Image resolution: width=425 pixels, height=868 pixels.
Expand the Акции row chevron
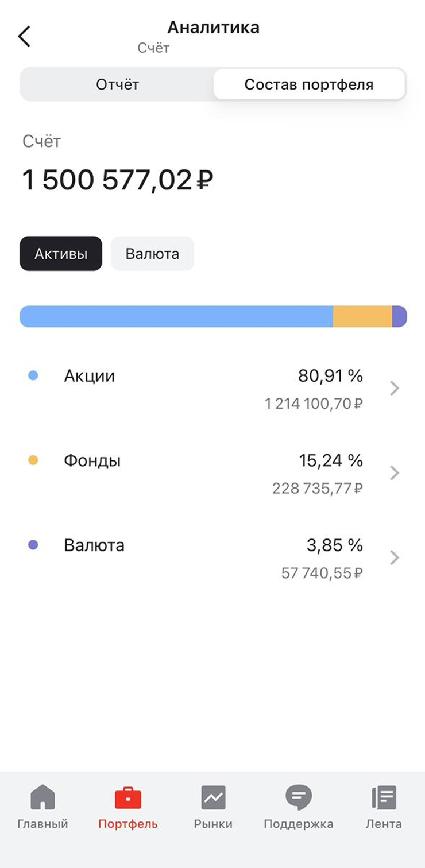click(x=394, y=389)
